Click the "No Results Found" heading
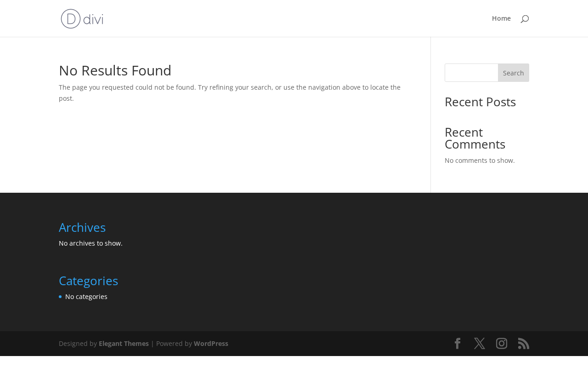 point(115,70)
